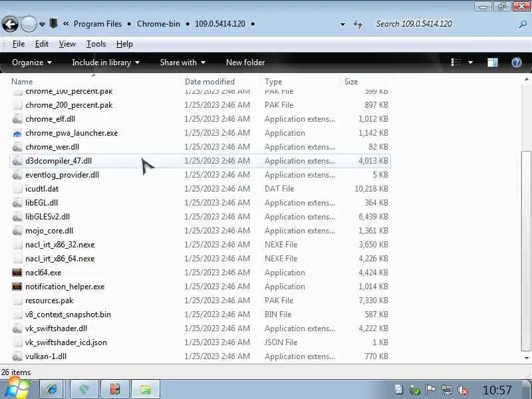Image resolution: width=532 pixels, height=399 pixels.
Task: Click the mojo_core.dll file icon
Action: click(17, 231)
